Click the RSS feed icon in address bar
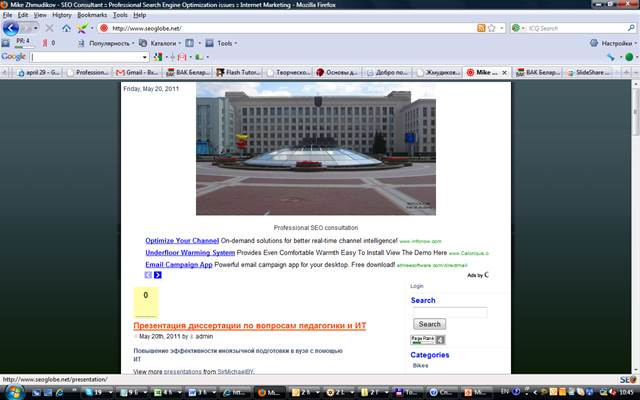 click(x=481, y=28)
